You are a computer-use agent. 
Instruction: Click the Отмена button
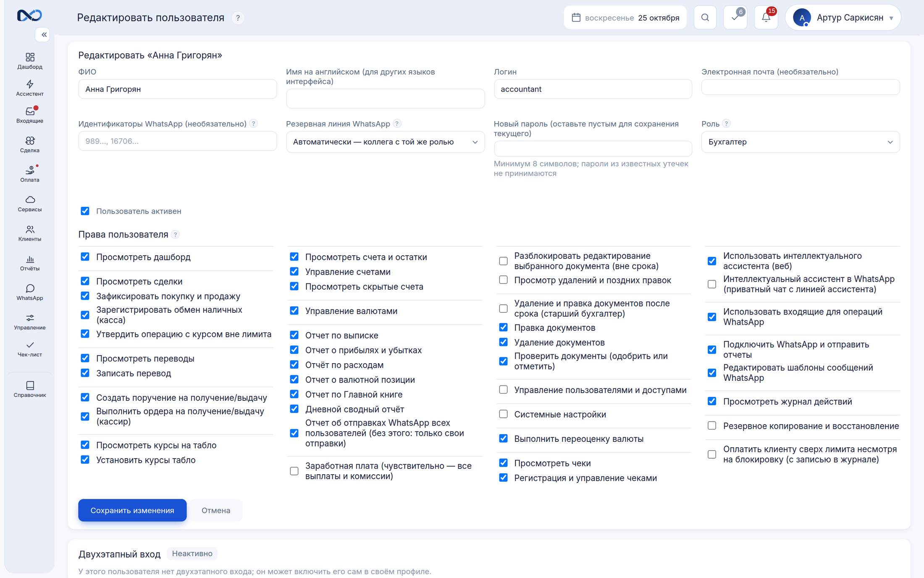pos(216,510)
